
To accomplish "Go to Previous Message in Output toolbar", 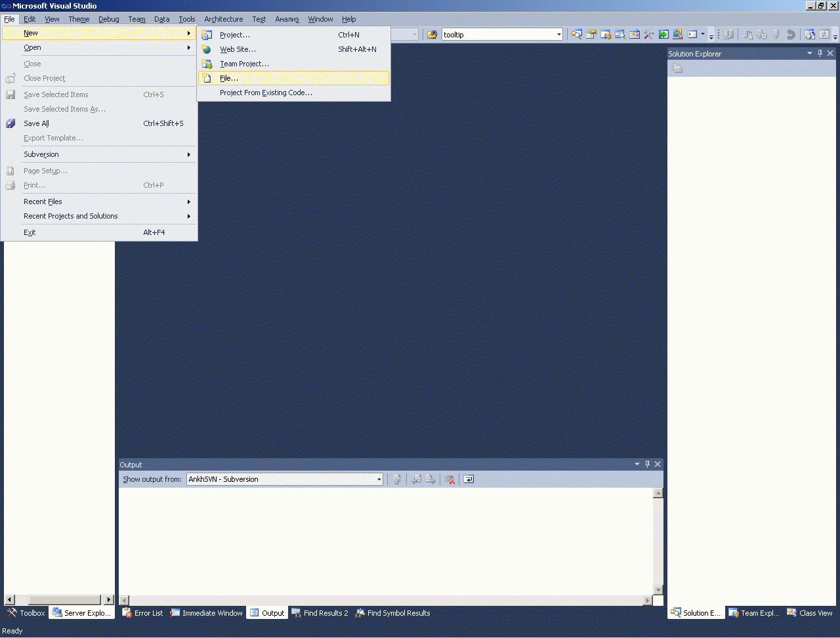I will 416,479.
